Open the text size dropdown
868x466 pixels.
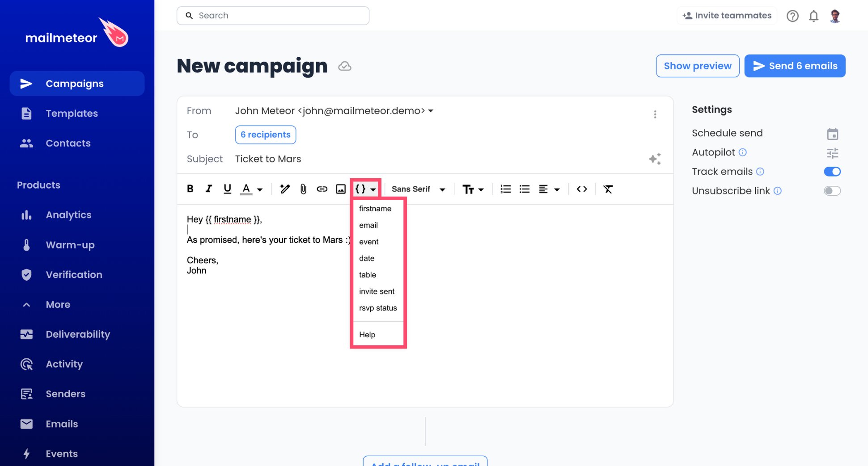(473, 189)
